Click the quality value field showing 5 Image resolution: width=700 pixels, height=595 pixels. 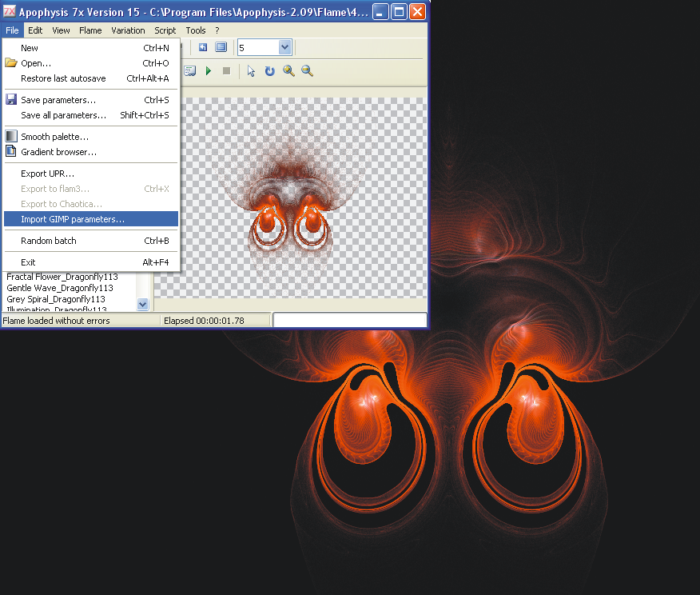click(x=258, y=47)
